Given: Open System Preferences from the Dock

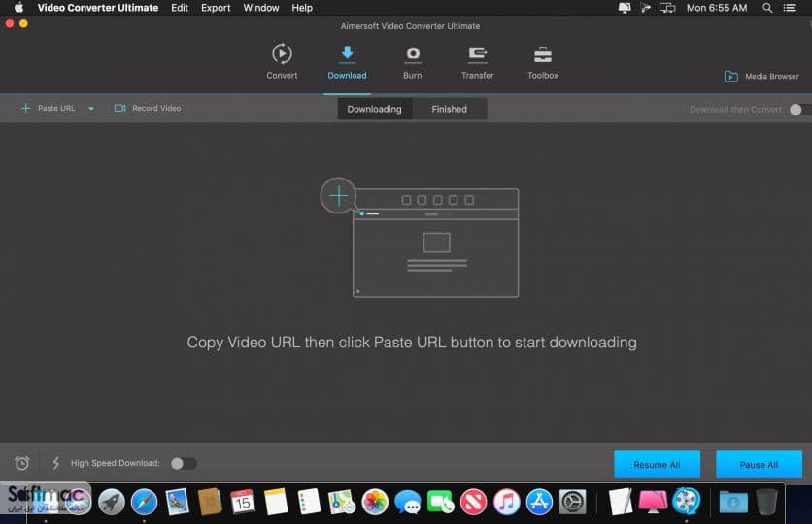Looking at the screenshot, I should [572, 502].
